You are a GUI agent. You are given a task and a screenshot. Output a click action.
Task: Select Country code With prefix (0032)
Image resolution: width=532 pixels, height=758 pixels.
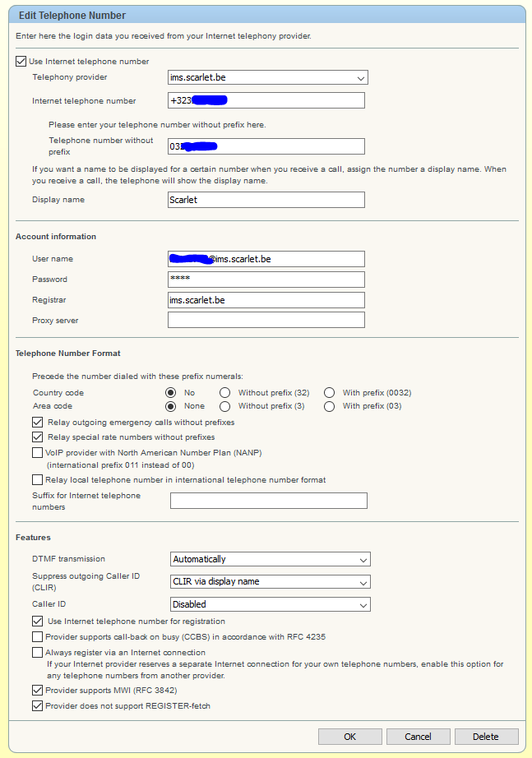pyautogui.click(x=329, y=393)
